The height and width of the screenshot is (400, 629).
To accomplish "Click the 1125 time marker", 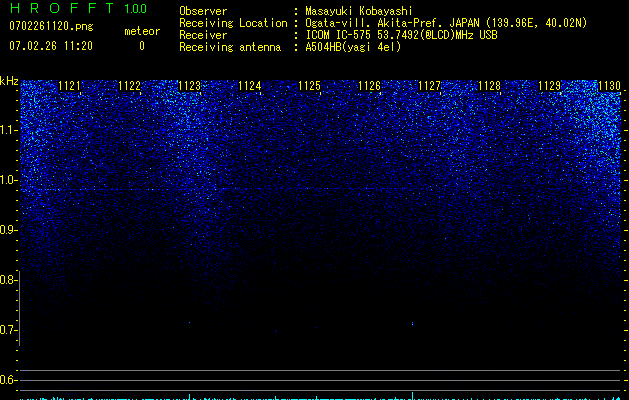I will click(x=309, y=86).
